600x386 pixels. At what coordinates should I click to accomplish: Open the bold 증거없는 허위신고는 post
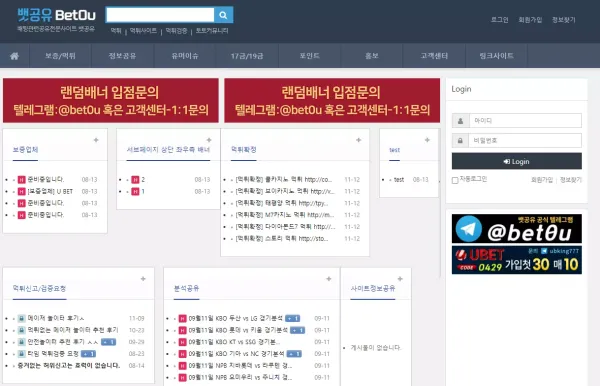pos(68,366)
